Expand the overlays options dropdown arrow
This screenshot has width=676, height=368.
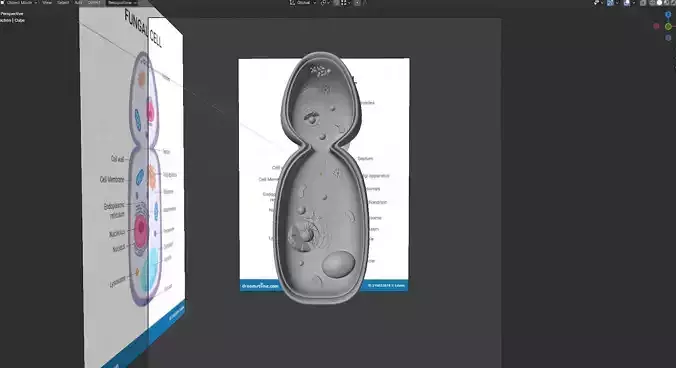tap(633, 3)
